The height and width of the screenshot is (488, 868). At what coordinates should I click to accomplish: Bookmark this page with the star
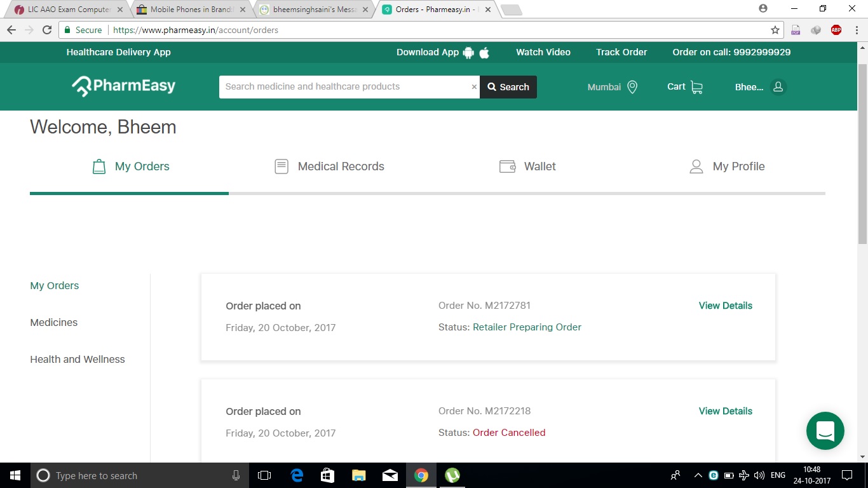pyautogui.click(x=775, y=30)
